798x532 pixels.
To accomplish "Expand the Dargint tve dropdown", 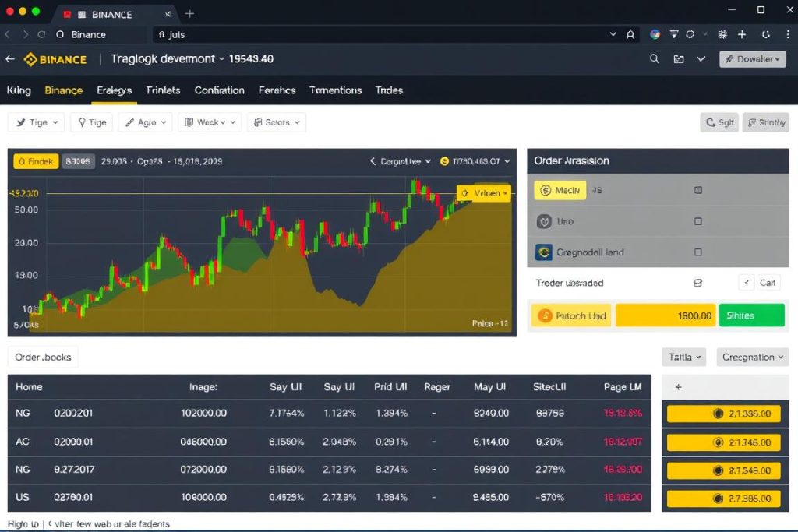I will click(405, 161).
